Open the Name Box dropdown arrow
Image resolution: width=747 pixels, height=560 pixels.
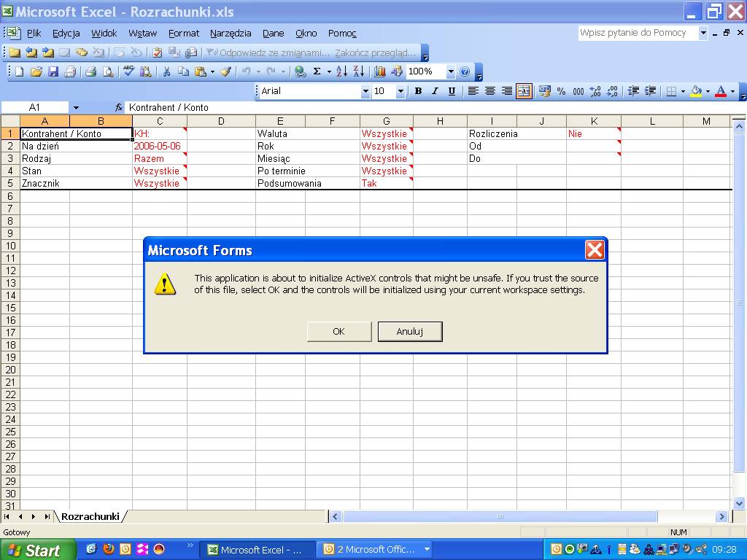click(x=76, y=108)
